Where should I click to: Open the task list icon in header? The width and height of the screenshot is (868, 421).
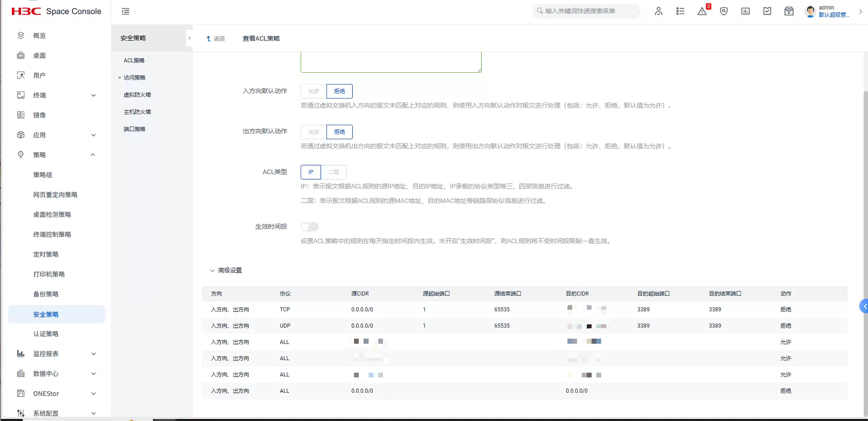point(680,11)
